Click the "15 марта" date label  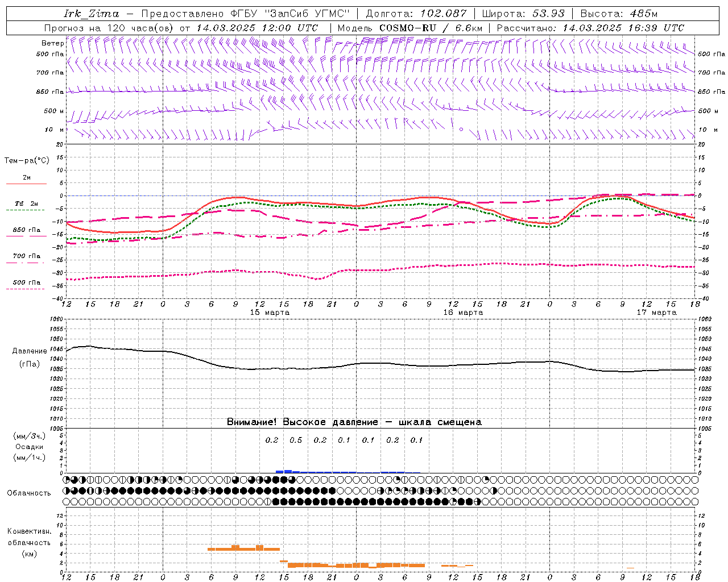(270, 313)
